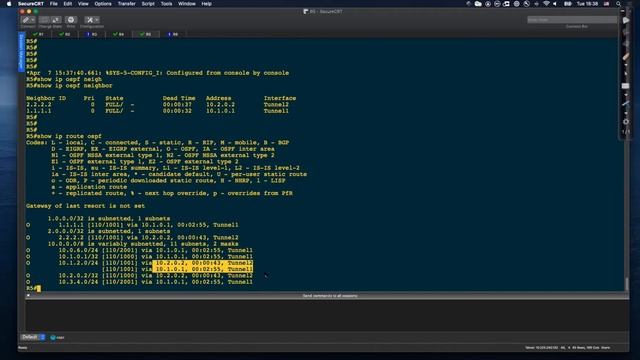
Task: Open the Edit menu
Action: point(68,4)
